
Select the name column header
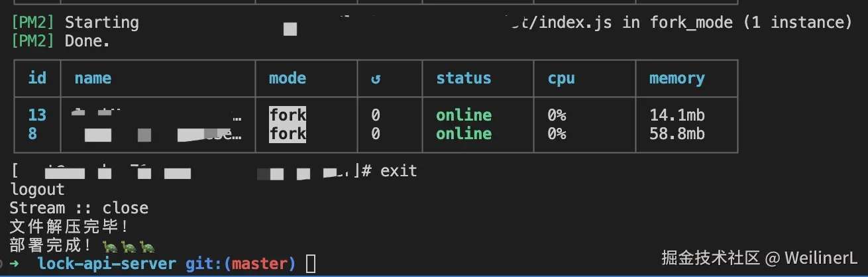tap(93, 78)
